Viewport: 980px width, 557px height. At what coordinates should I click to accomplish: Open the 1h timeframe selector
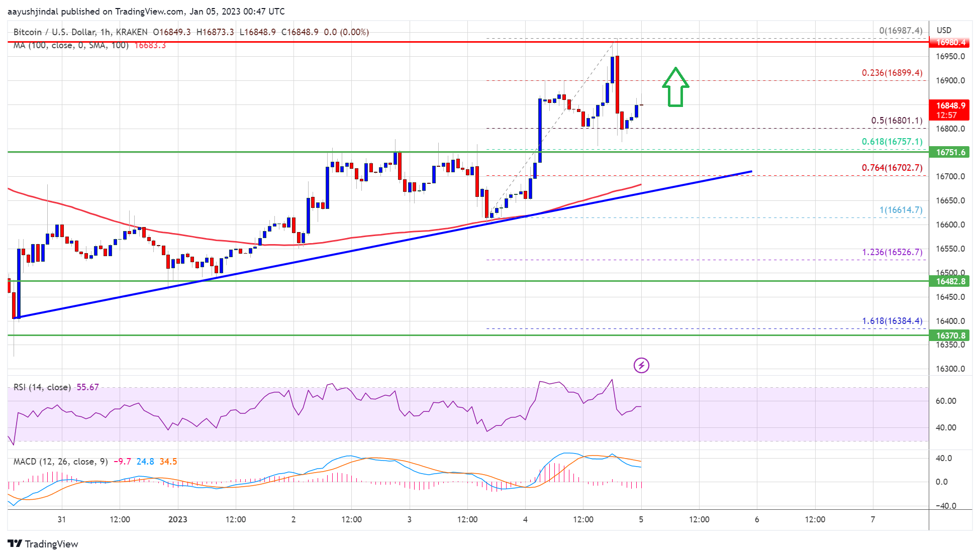(x=105, y=32)
